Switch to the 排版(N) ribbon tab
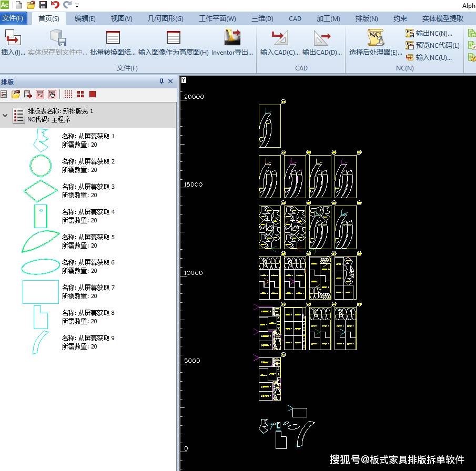Image resolution: width=476 pixels, height=471 pixels. [x=367, y=18]
